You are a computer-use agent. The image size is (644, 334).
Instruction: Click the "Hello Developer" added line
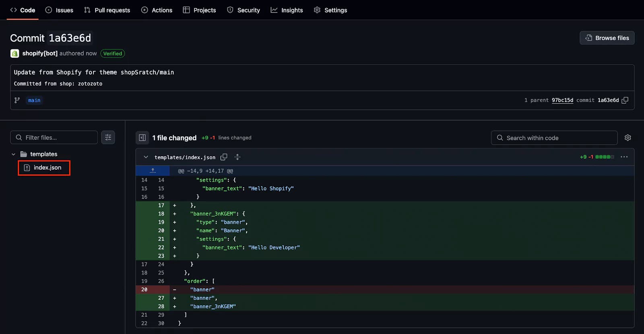tap(402, 248)
